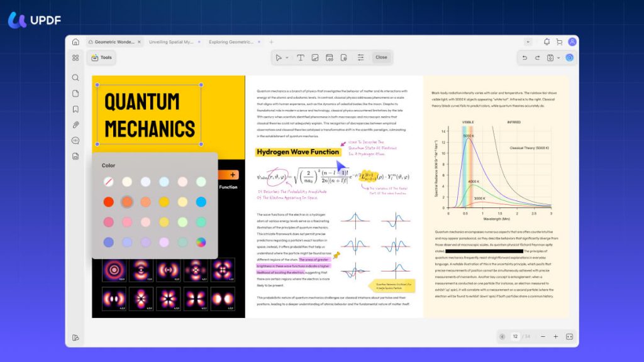Image resolution: width=644 pixels, height=362 pixels.
Task: Open the tab list dropdown chevron
Action: (528, 42)
